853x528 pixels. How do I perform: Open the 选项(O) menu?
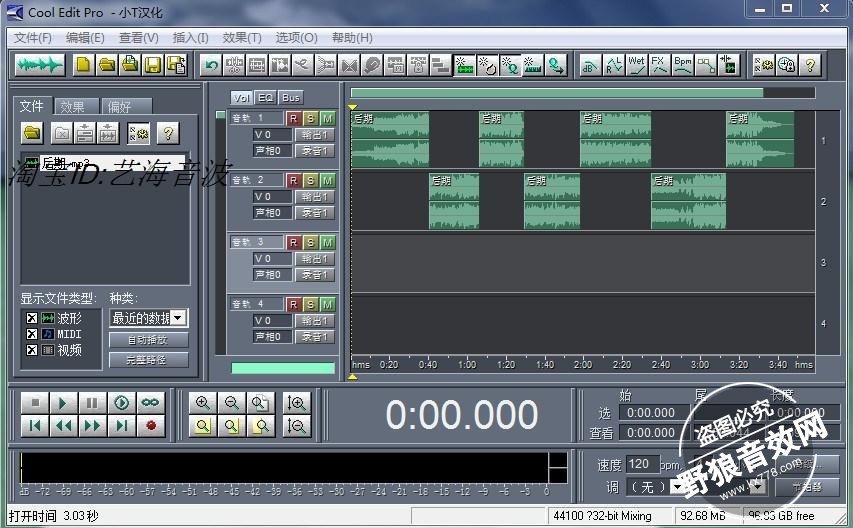[296, 38]
